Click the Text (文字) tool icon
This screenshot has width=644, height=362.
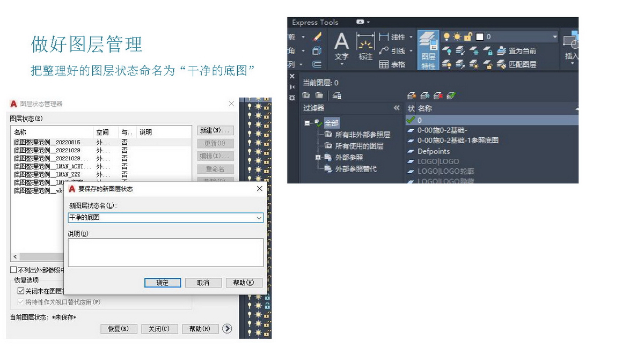tap(341, 46)
